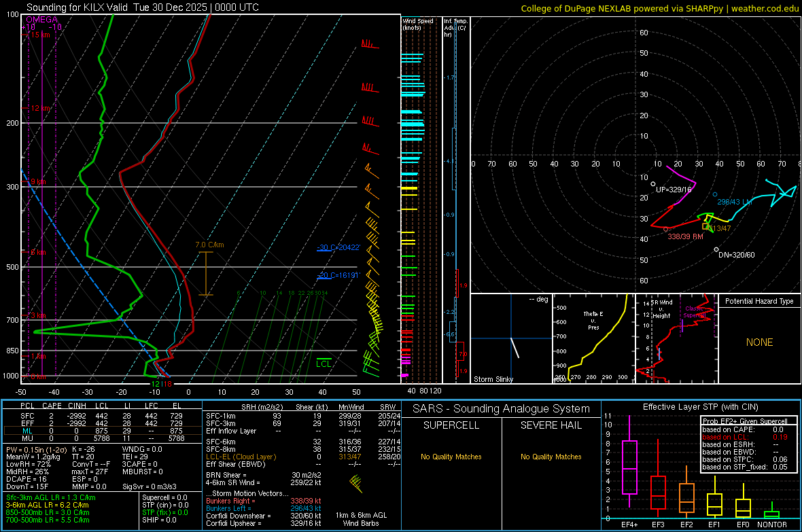Click the Sfc-3km AGL LR value
This screenshot has height=532, width=802.
[51, 497]
